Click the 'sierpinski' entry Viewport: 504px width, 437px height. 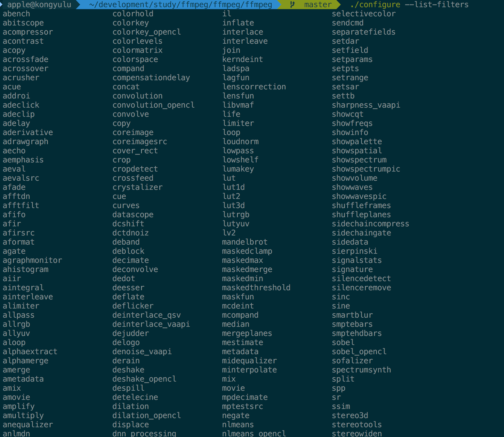click(354, 251)
